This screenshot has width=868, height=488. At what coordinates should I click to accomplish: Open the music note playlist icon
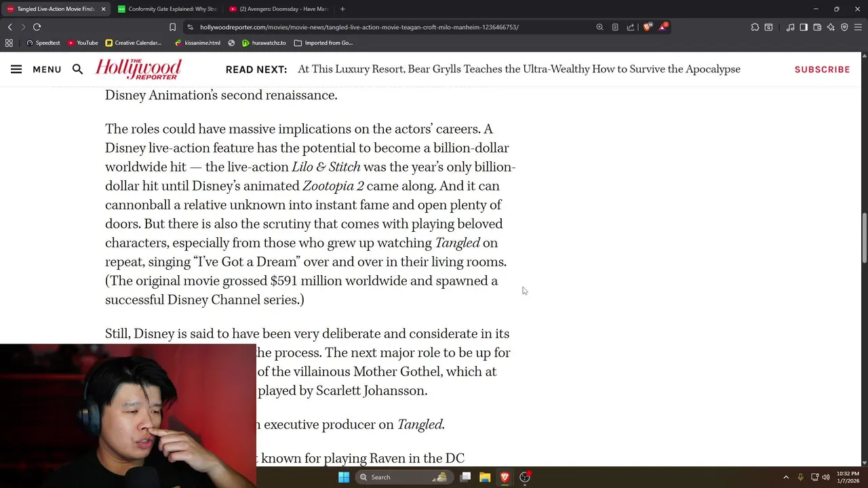pos(790,27)
